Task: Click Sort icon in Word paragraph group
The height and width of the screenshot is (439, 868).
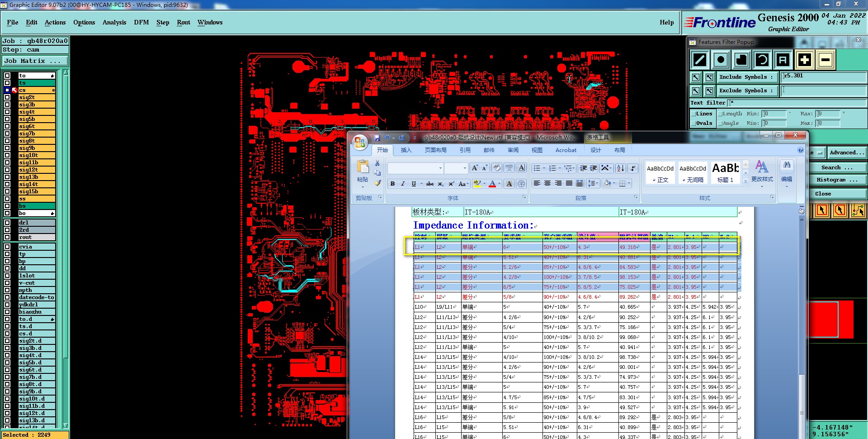Action: tap(620, 168)
